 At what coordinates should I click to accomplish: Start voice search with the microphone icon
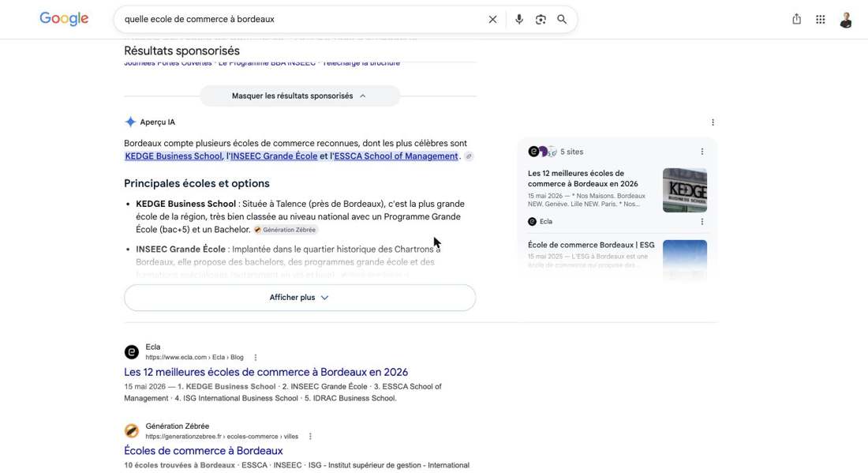tap(518, 20)
